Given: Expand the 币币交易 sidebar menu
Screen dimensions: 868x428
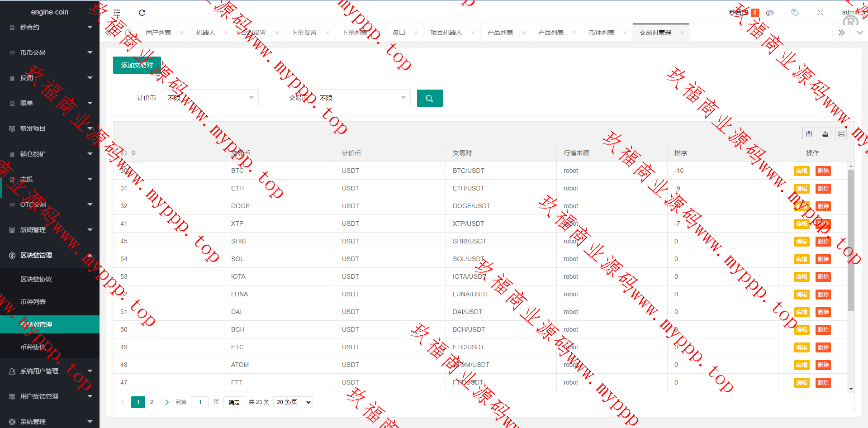Looking at the screenshot, I should click(50, 52).
